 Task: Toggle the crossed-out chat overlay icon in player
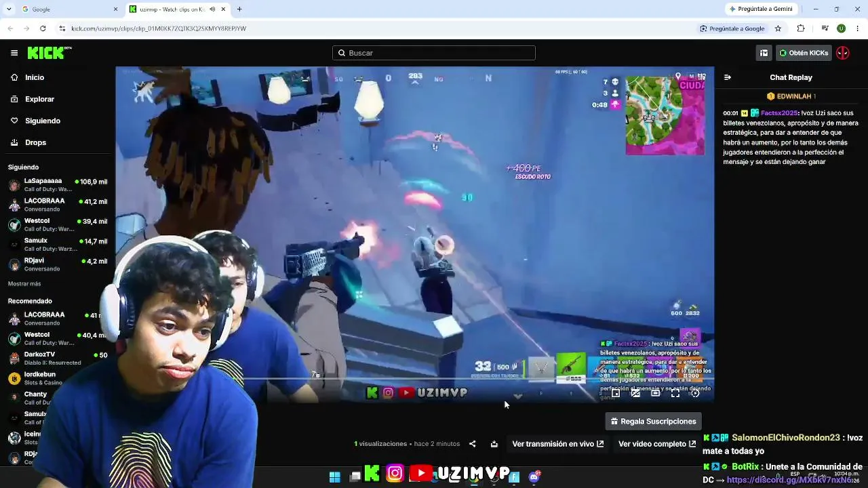tap(635, 393)
